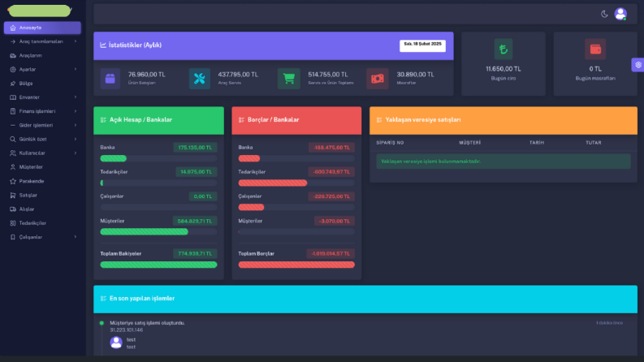Click the Bugün ciro lira icon
Screen dimensions: 644x362
pyautogui.click(x=504, y=50)
